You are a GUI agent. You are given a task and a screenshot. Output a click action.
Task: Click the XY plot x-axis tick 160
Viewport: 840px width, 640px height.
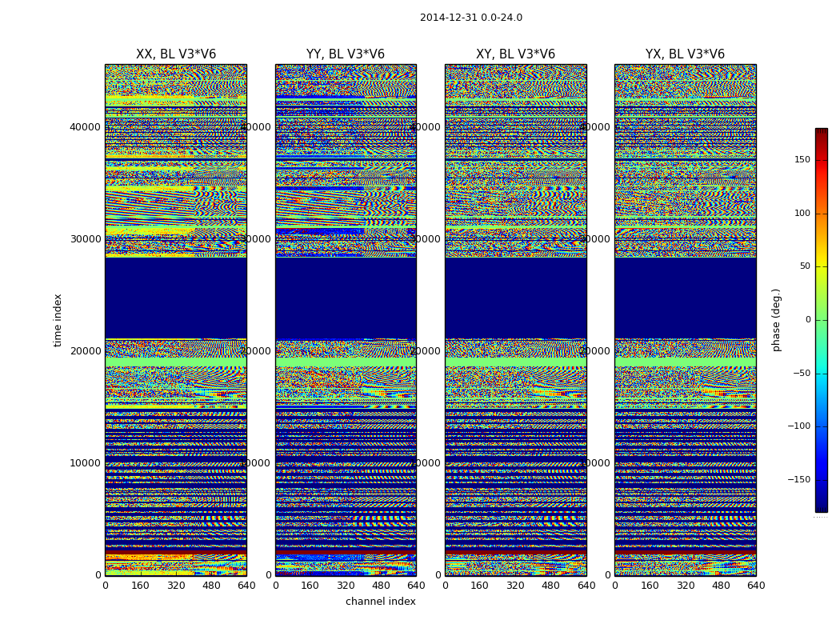(x=479, y=586)
